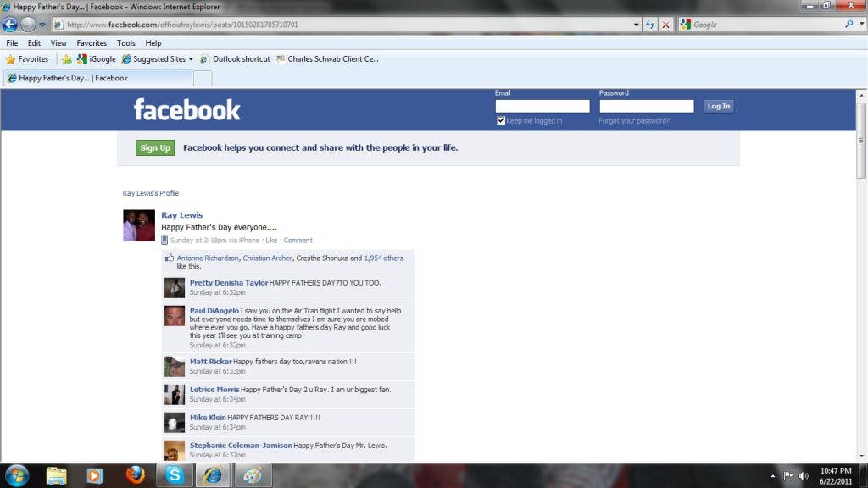Expand the Suggested Sites dropdown

[191, 59]
